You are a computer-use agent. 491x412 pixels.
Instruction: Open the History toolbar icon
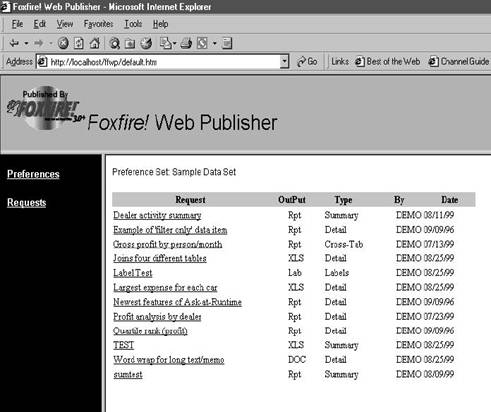point(146,43)
